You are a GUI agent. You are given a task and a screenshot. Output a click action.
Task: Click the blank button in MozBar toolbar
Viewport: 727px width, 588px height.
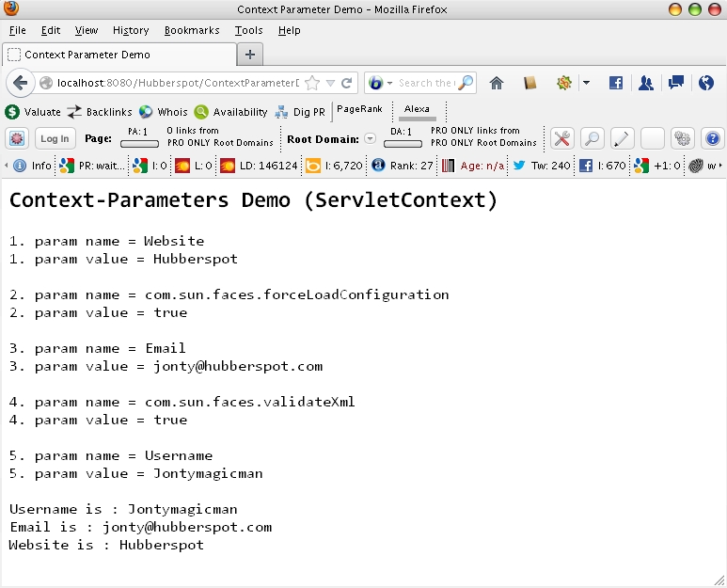tap(653, 138)
